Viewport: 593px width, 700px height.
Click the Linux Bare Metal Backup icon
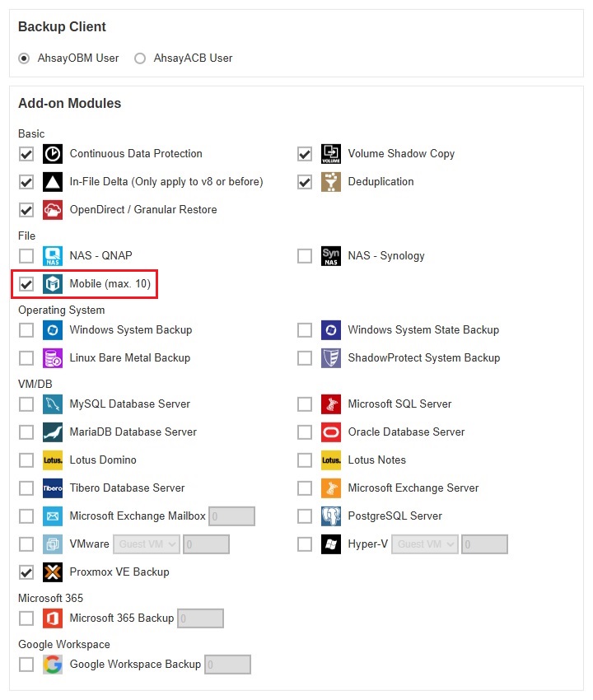53,358
